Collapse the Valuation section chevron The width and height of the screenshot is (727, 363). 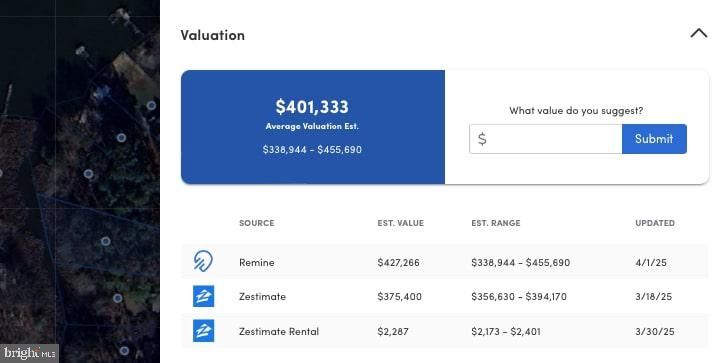click(699, 33)
